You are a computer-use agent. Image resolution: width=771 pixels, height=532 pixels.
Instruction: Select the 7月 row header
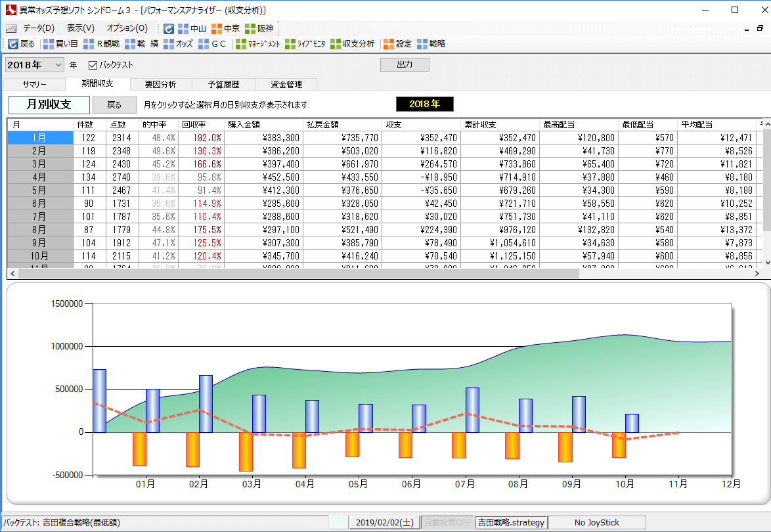(40, 216)
